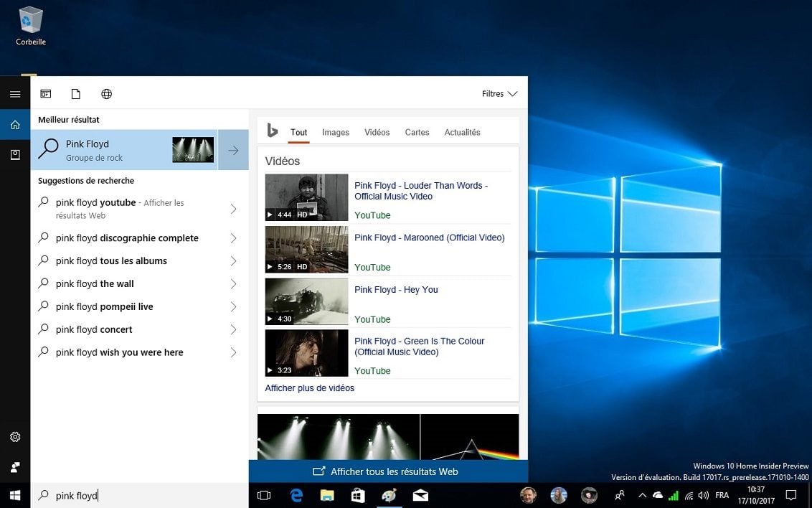
Task: Open the Cortana feedback icon
Action: [15, 467]
